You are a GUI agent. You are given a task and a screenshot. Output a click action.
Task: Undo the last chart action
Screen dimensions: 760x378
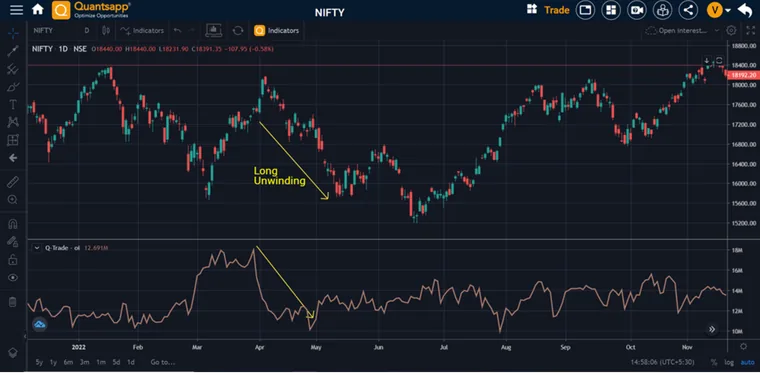(x=177, y=31)
